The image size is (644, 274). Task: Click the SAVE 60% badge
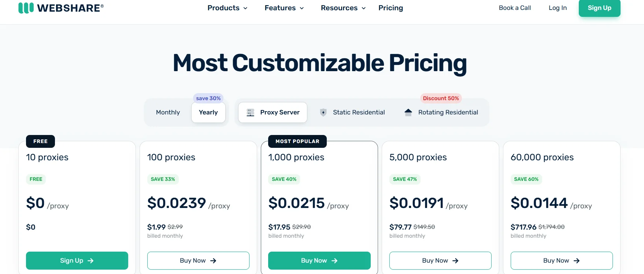point(526,179)
